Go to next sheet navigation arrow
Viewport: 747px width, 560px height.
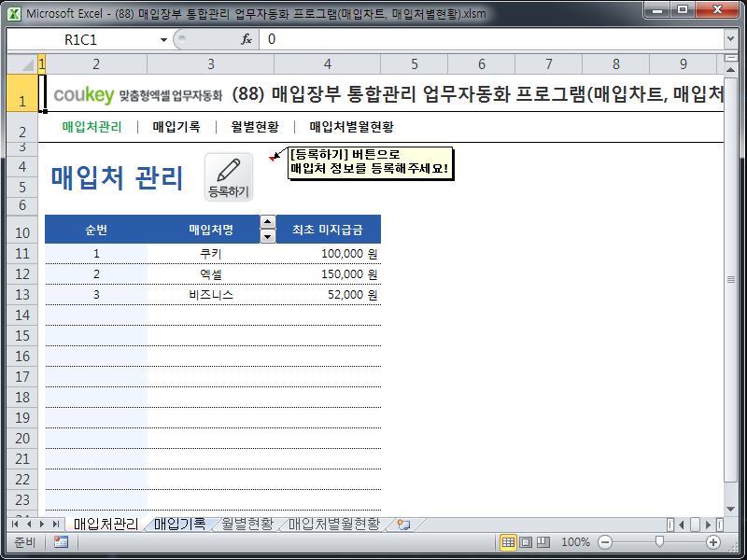click(x=42, y=525)
